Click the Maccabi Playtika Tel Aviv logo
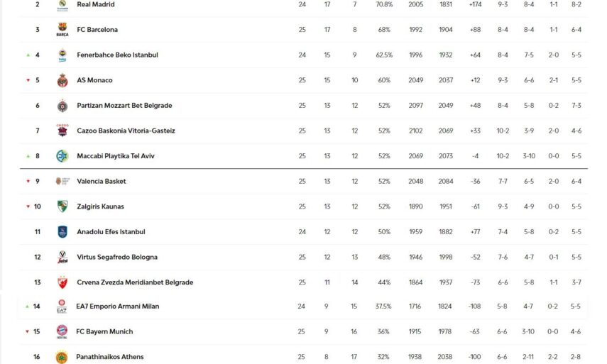Screen dimensions: 607x364 point(62,156)
